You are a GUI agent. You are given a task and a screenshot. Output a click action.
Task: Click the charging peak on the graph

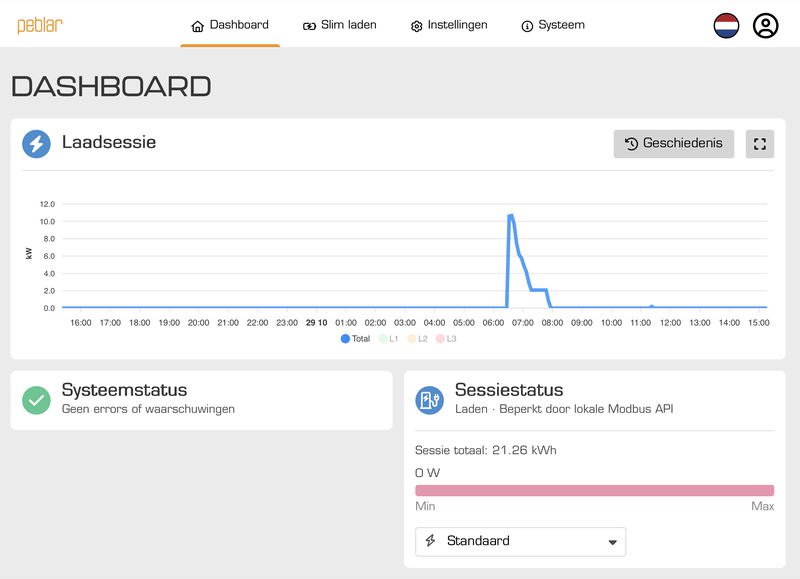tap(511, 216)
